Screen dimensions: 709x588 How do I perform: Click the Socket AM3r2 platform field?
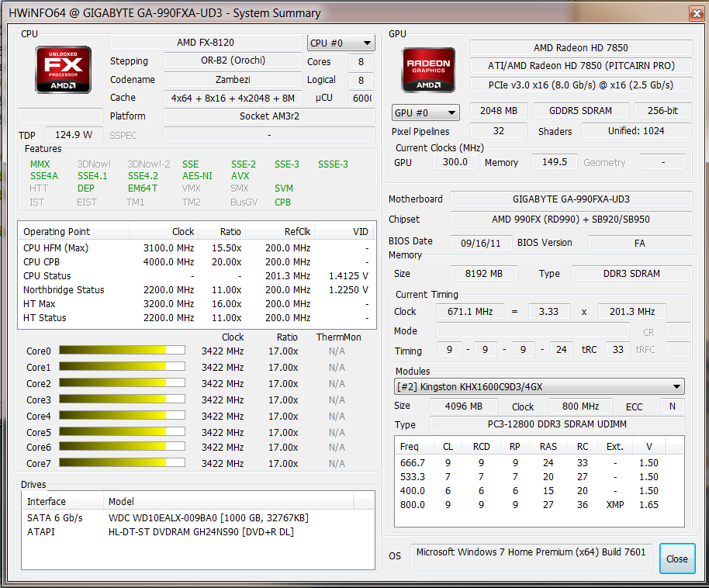click(269, 116)
